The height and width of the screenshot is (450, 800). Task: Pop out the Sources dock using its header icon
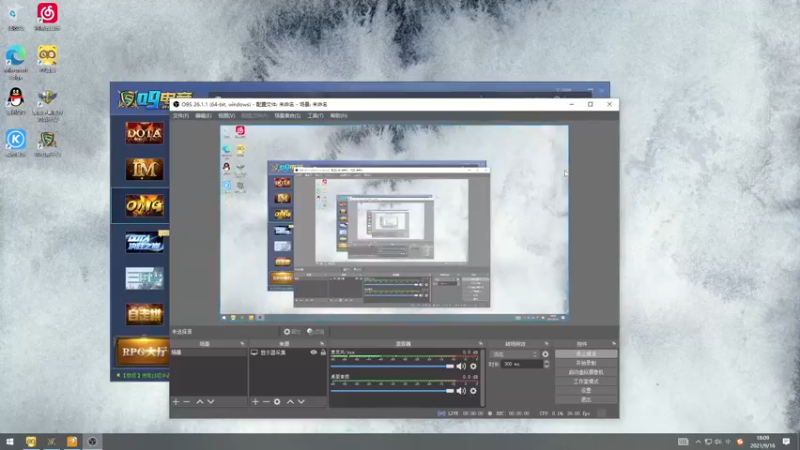(x=321, y=344)
